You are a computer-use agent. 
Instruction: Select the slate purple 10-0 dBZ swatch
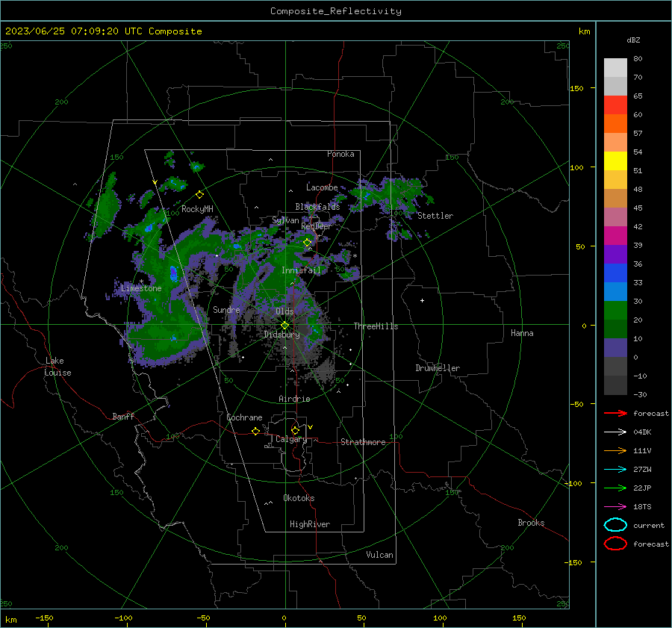[x=615, y=348]
